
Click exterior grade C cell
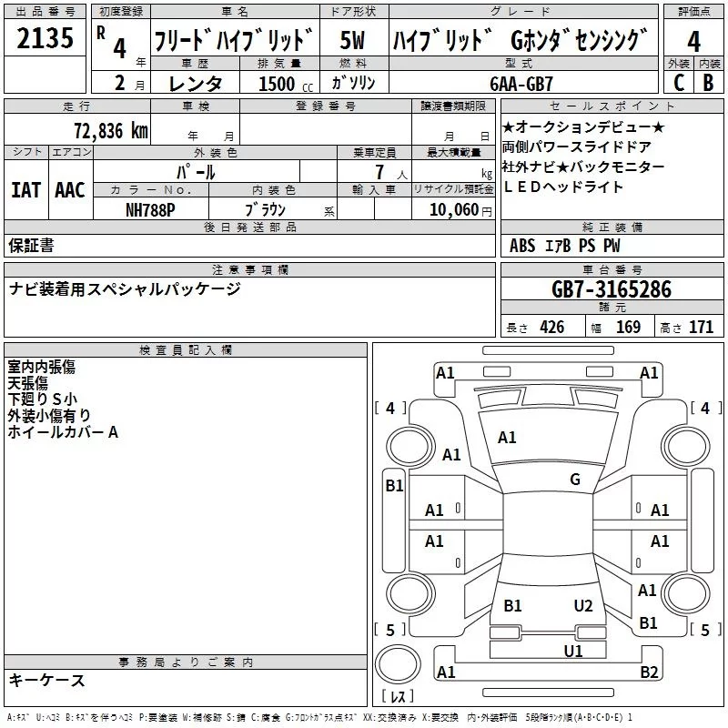tap(678, 82)
